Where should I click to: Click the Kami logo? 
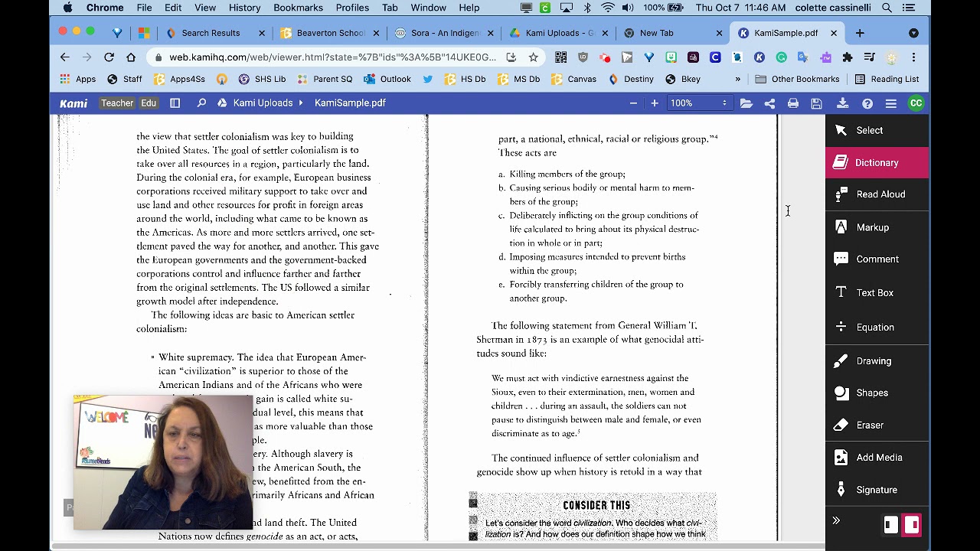tap(73, 103)
